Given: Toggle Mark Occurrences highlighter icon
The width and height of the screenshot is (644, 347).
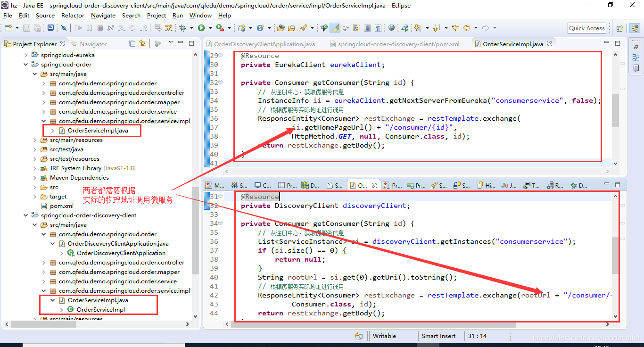Looking at the screenshot, I should tap(335, 28).
